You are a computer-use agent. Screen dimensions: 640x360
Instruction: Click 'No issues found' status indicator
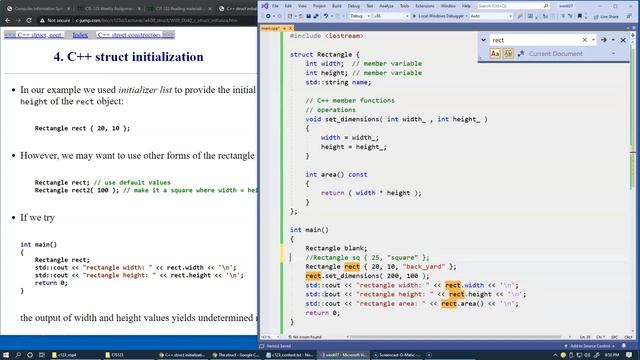304,337
